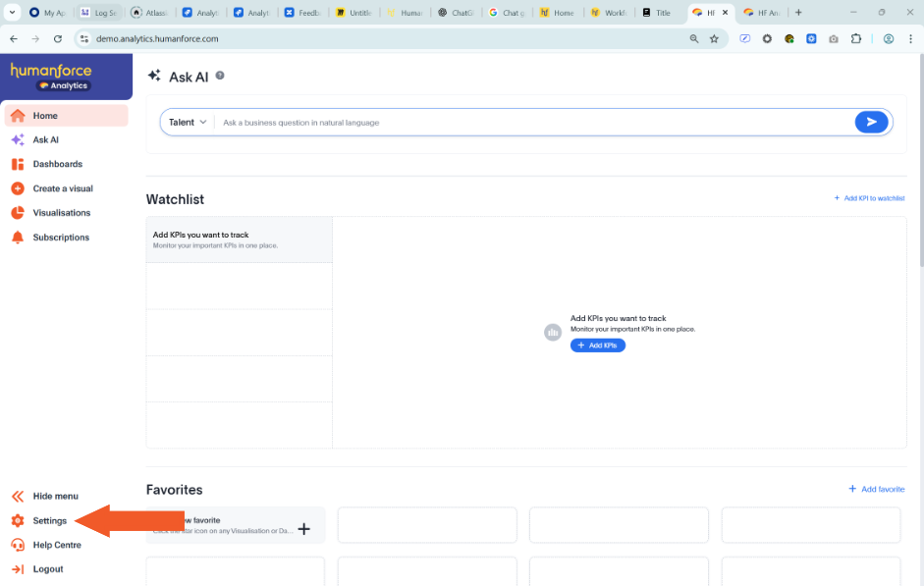Open the Dashboards section
The image size is (924, 586).
point(57,164)
